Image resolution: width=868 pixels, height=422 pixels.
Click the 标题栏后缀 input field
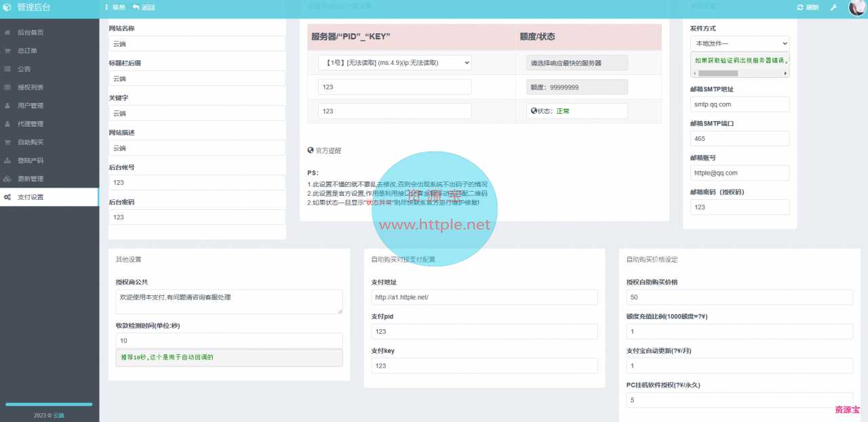[x=197, y=79]
